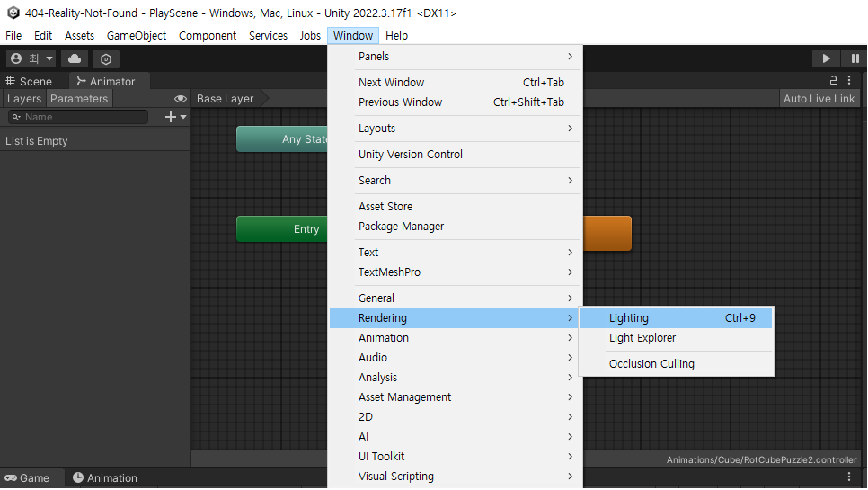This screenshot has height=490, width=868.
Task: Open Light Explorer
Action: tap(676, 338)
